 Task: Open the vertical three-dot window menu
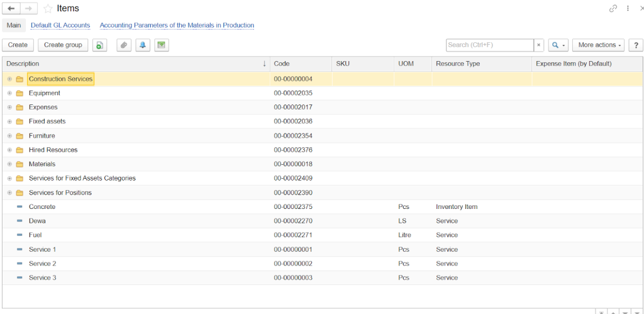[628, 8]
